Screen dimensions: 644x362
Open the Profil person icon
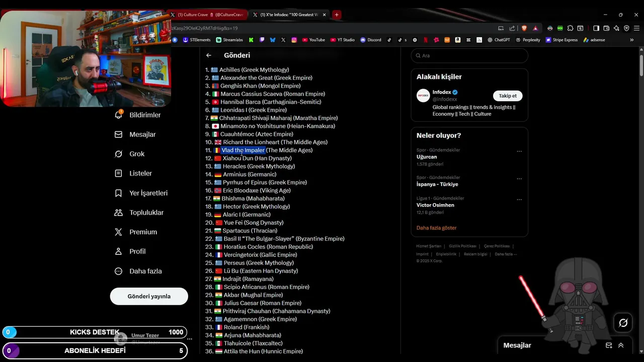coord(119,251)
